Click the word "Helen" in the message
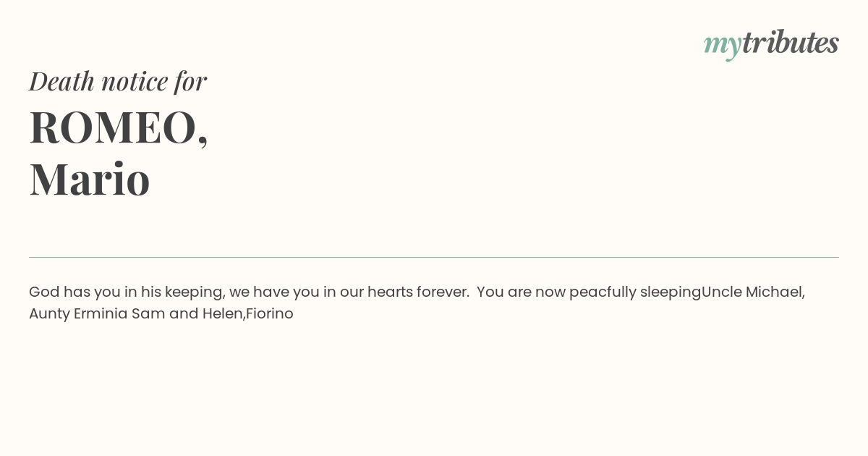This screenshot has height=456, width=868. (223, 314)
